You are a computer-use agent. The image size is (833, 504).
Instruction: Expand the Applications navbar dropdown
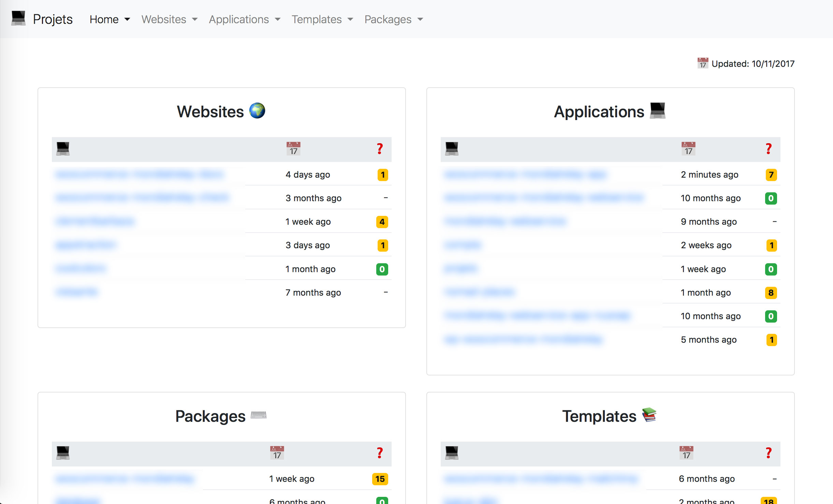(244, 19)
